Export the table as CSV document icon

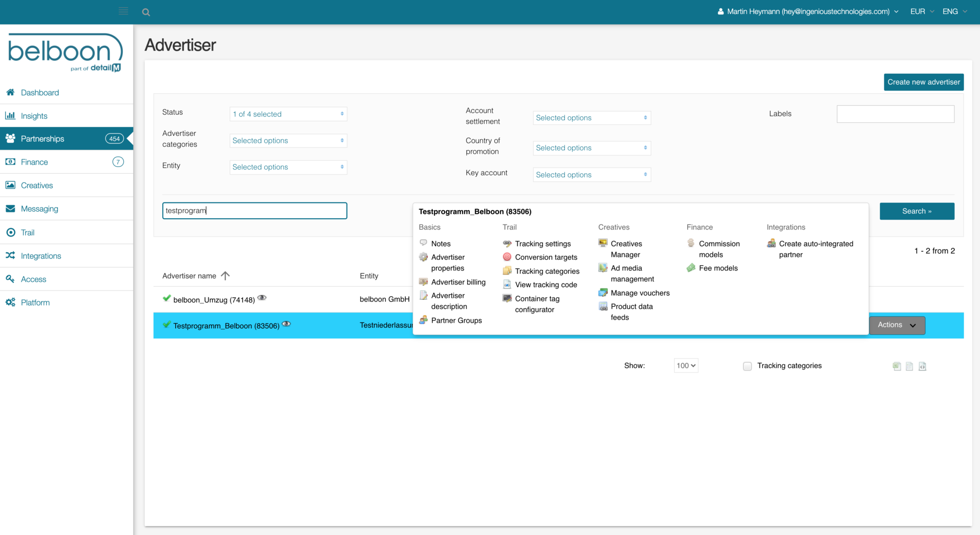(x=909, y=366)
